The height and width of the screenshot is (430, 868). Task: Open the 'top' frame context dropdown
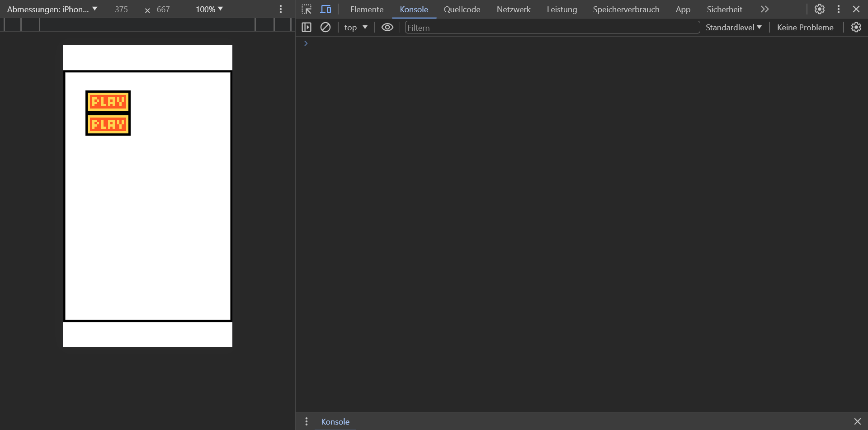click(355, 27)
